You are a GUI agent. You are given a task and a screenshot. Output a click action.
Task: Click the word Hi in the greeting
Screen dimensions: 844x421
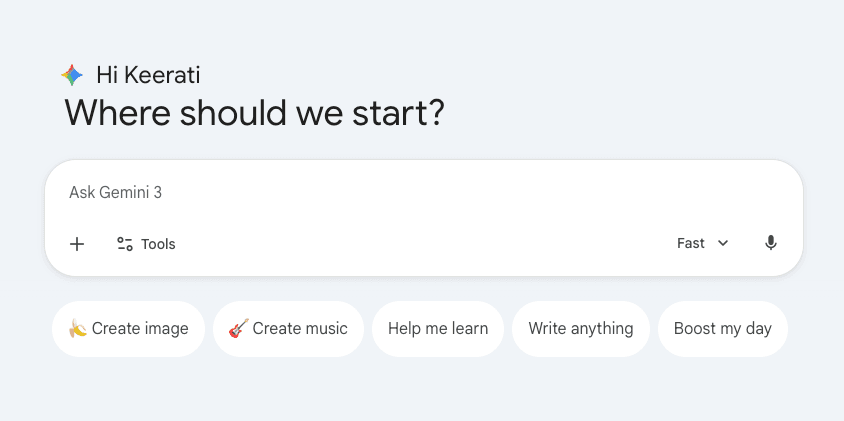point(106,75)
